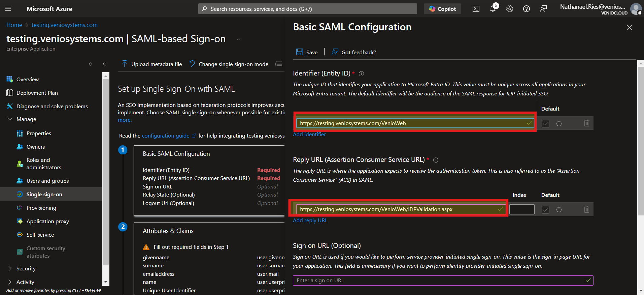
Task: Open Provisioning
Action: click(41, 208)
